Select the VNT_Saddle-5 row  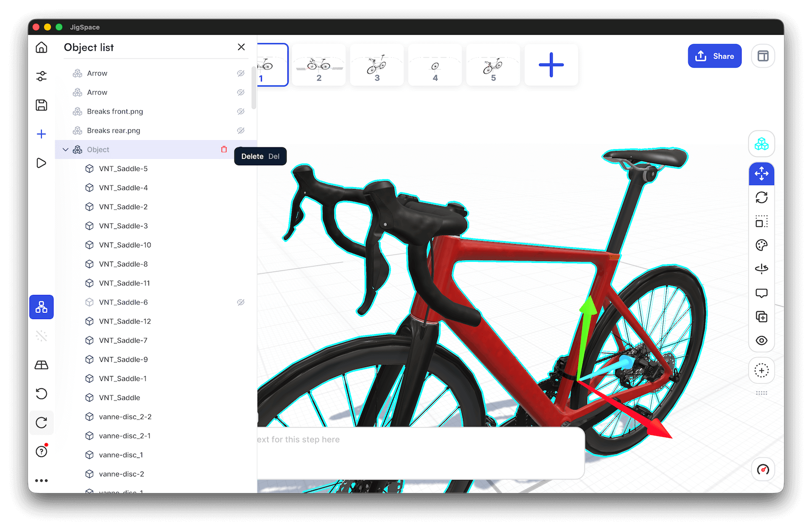point(156,168)
